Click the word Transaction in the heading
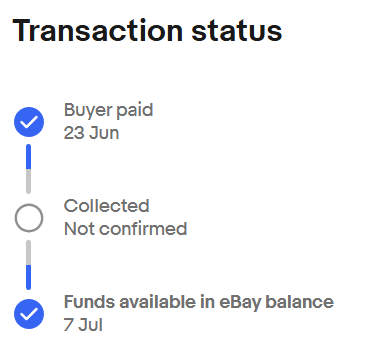The image size is (377, 364). [98, 31]
